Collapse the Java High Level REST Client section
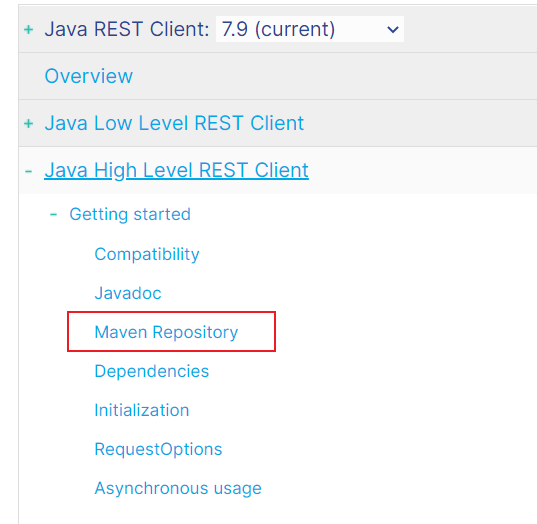Image resolution: width=537 pixels, height=524 pixels. point(29,171)
